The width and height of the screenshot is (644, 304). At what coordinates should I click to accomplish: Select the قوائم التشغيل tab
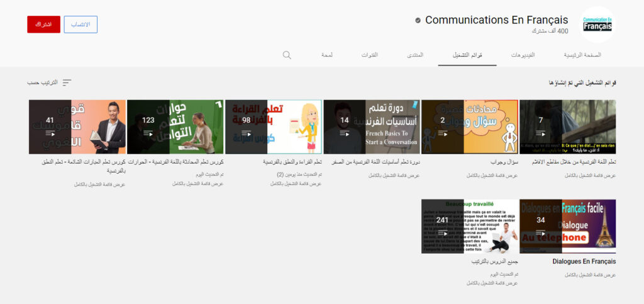(x=467, y=55)
